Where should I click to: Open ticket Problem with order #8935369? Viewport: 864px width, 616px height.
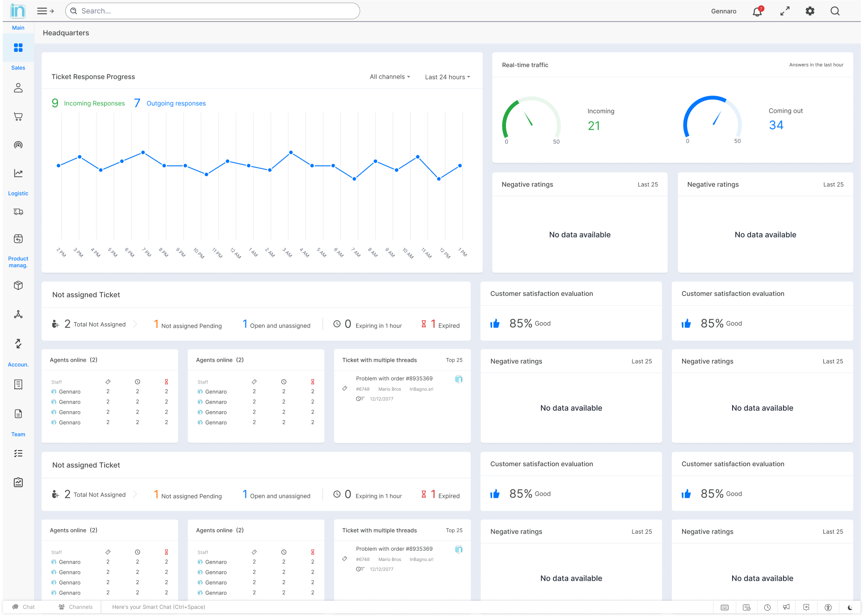394,379
